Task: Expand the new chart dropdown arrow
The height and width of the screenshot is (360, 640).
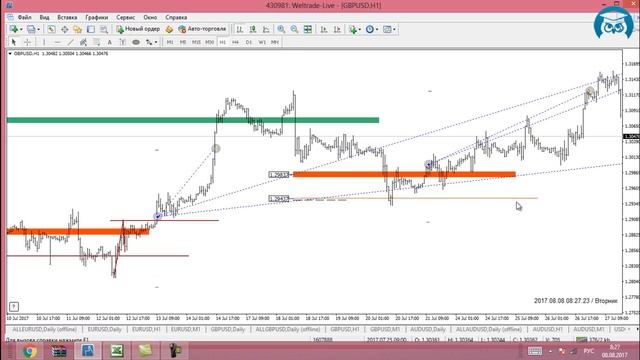Action: [21, 29]
